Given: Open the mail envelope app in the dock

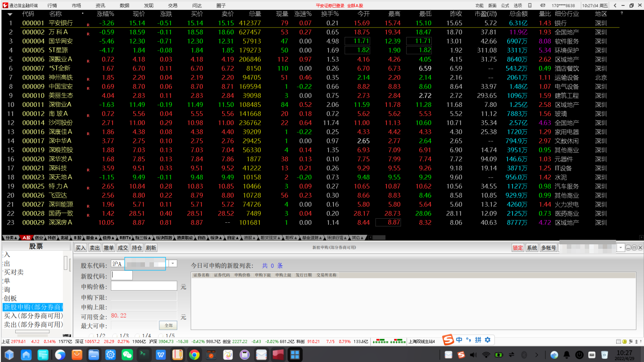Looking at the screenshot, I should [262, 355].
